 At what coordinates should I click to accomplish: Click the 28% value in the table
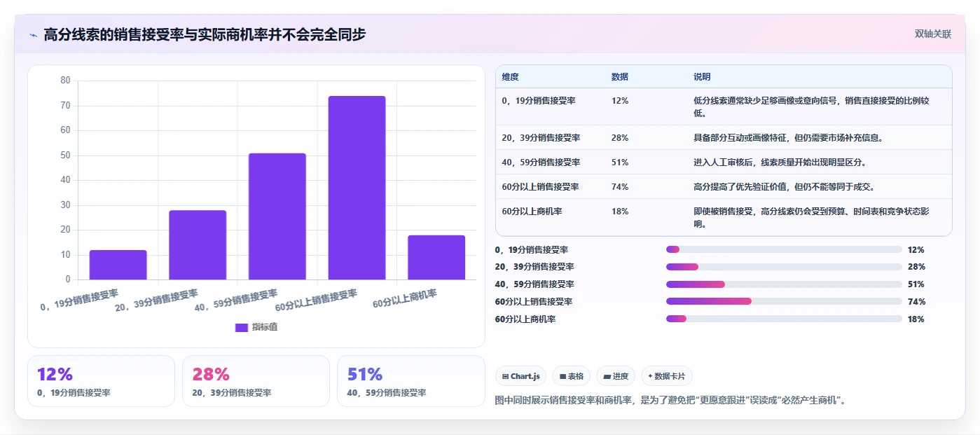click(619, 137)
